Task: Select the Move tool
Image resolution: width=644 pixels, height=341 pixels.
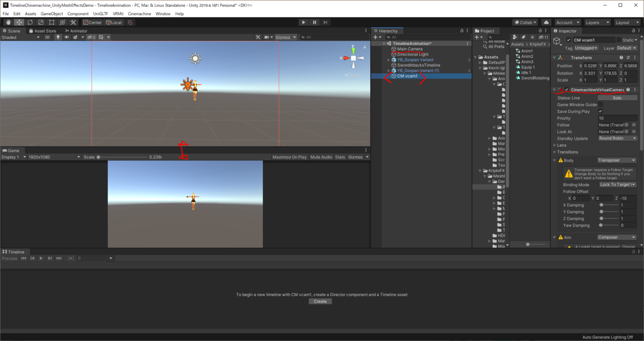Action: click(19, 22)
